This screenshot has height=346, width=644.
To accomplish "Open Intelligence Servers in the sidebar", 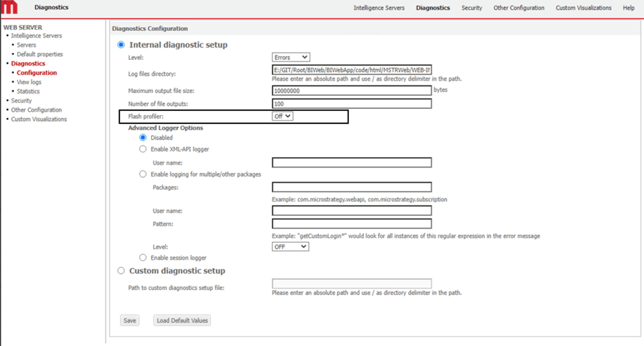I will click(37, 36).
